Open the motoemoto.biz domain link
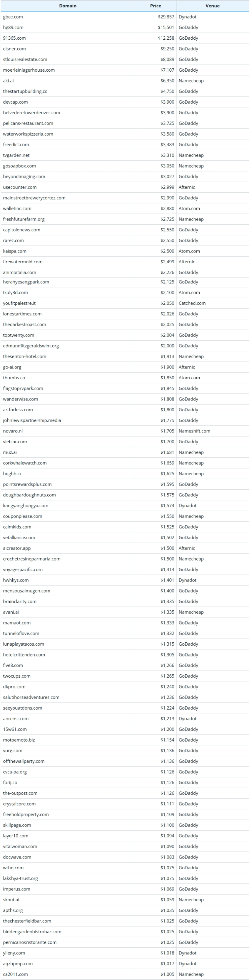The image size is (249, 980). coord(19,740)
